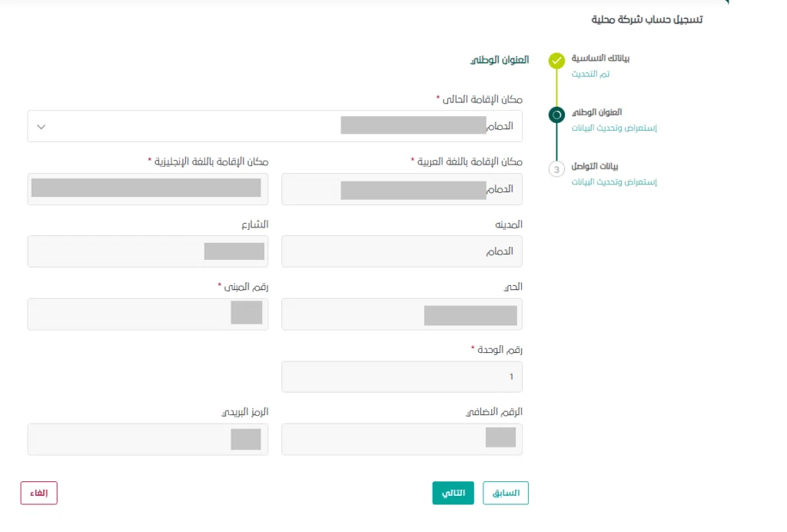The image size is (787, 532).
Task: Click the السابق button
Action: click(505, 493)
